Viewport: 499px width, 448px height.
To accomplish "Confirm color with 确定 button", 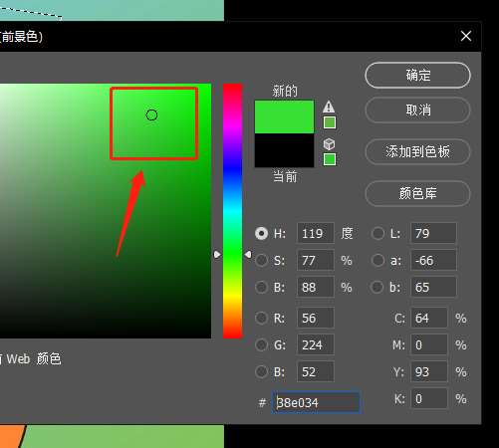I will [417, 76].
